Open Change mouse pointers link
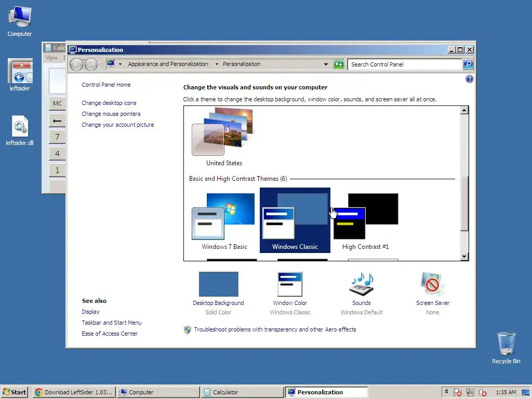The width and height of the screenshot is (532, 399). click(111, 114)
